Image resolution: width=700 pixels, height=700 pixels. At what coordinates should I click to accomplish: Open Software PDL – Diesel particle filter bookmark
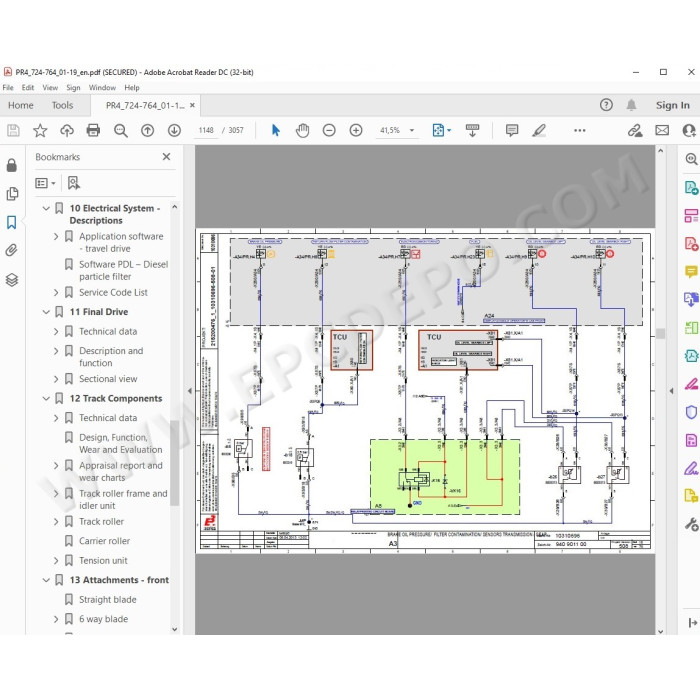point(124,271)
